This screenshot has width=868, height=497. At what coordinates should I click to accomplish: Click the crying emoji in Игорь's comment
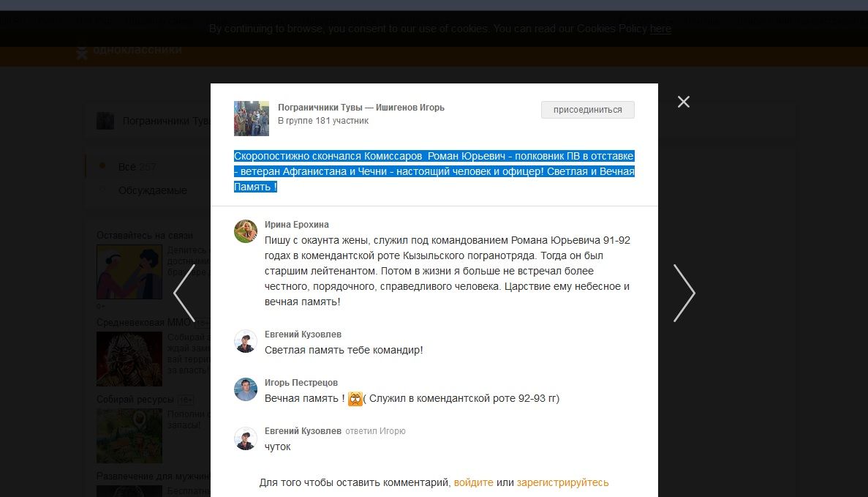355,399
